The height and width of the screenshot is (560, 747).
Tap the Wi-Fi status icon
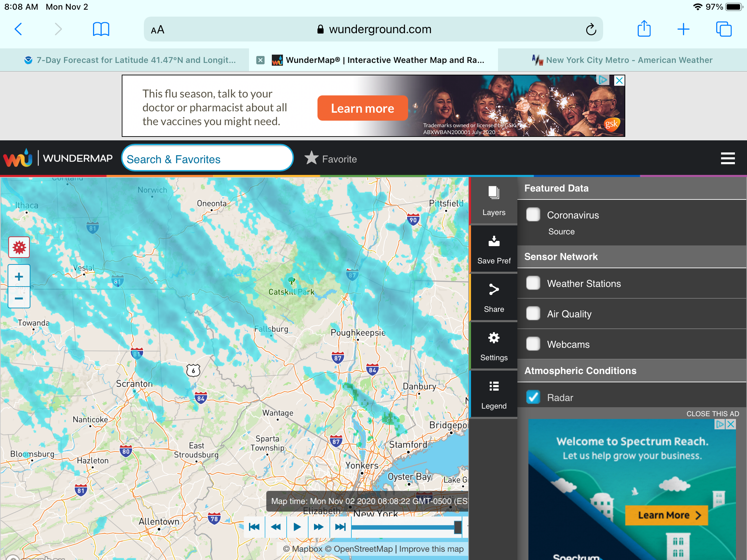tap(698, 7)
